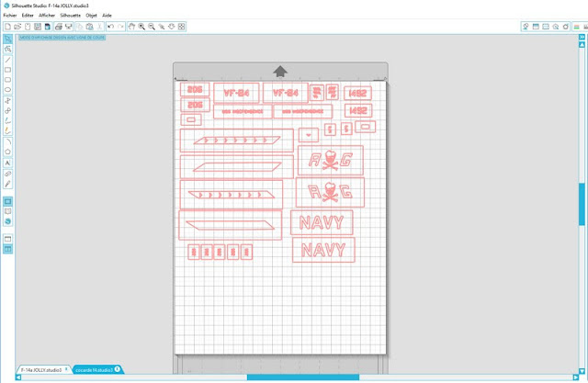The height and width of the screenshot is (383, 588).
Task: Select the ellipse drawing tool
Action: click(x=8, y=90)
